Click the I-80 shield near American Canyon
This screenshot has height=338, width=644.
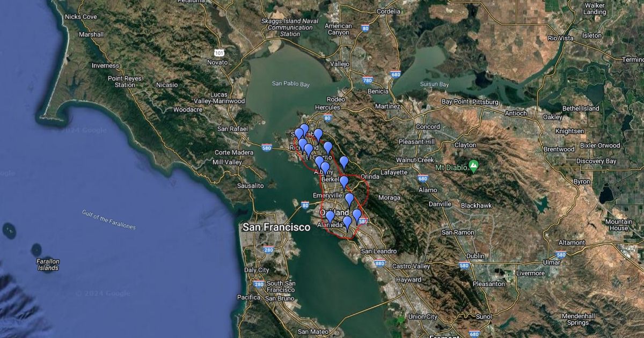[x=365, y=28]
